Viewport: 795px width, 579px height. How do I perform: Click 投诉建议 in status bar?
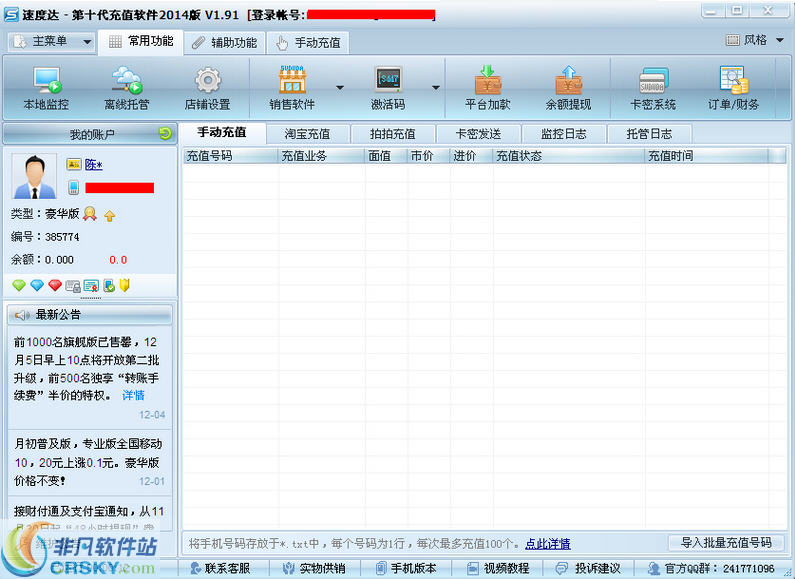588,568
